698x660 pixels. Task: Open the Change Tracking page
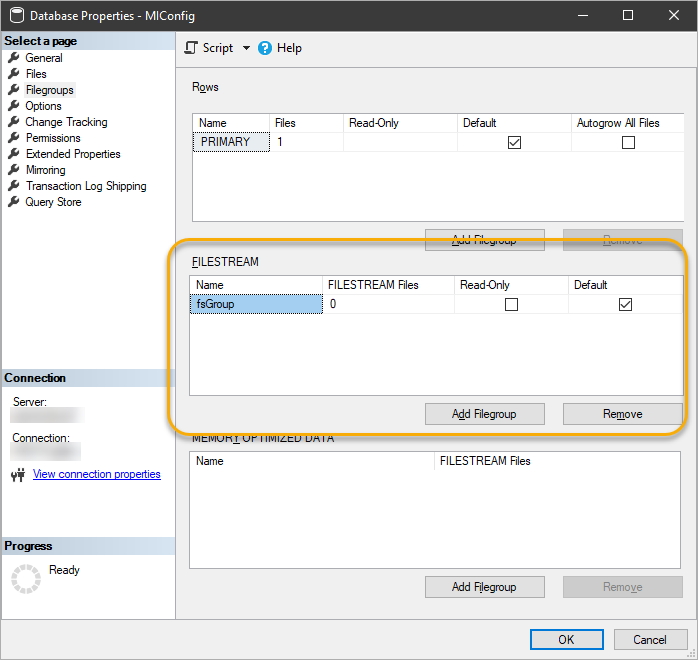pos(66,122)
